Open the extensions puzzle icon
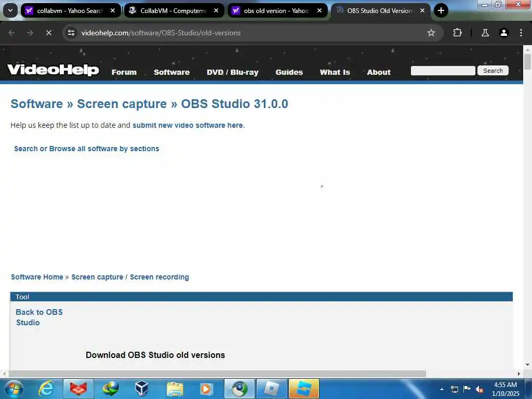The image size is (532, 399). click(457, 33)
